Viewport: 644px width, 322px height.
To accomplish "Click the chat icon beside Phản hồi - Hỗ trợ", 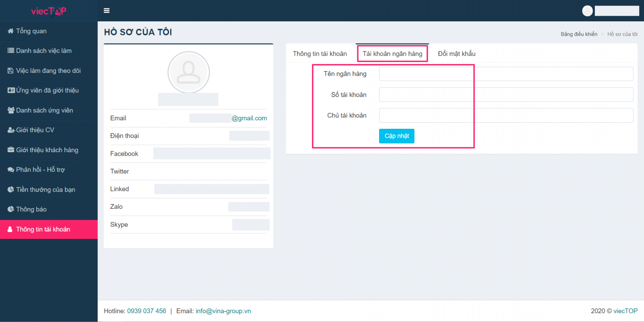I will 11,170.
